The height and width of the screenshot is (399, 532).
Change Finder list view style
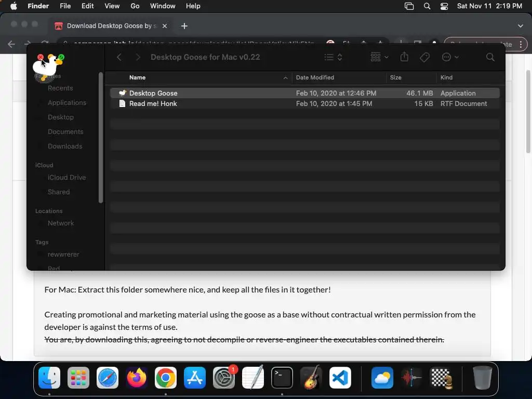point(333,57)
